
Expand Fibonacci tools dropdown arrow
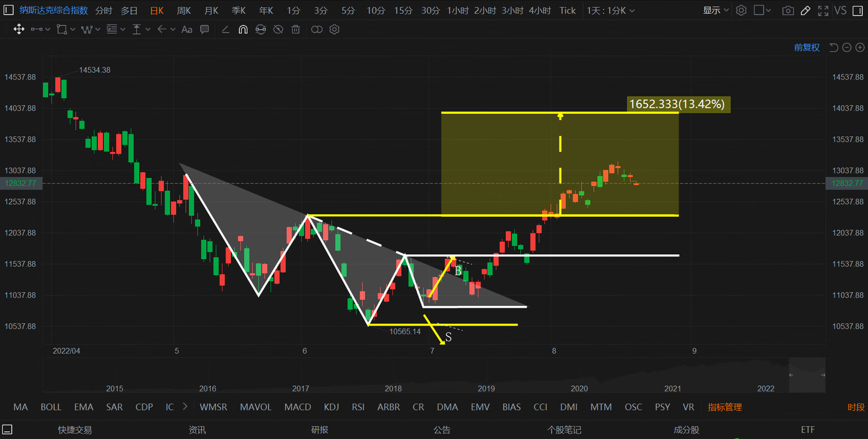pos(122,30)
